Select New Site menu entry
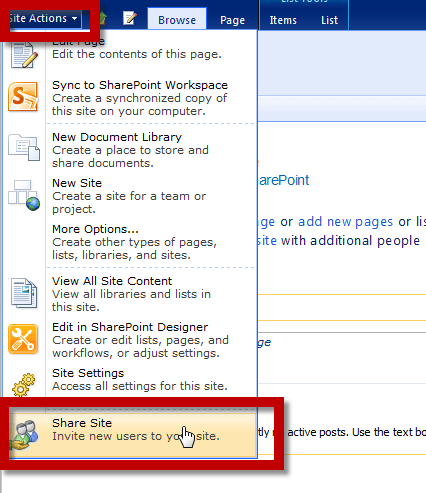Viewport: 426px width, 493px height. click(x=151, y=196)
